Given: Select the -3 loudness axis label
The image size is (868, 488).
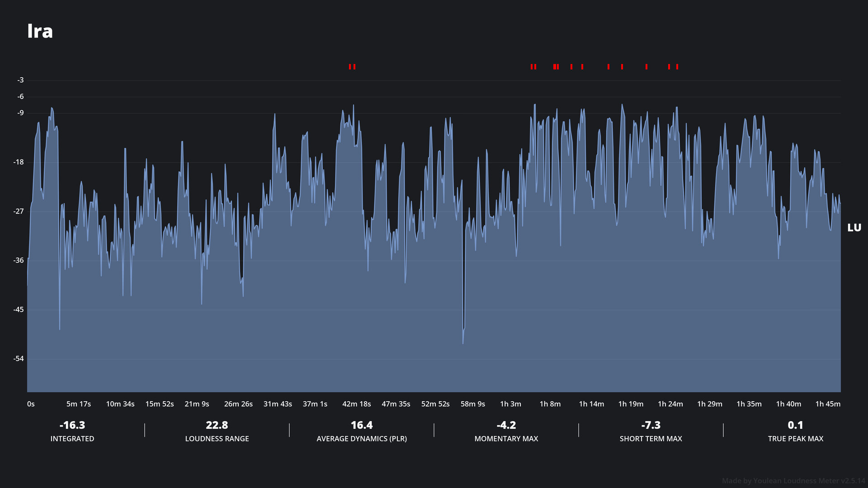Looking at the screenshot, I should click(20, 80).
